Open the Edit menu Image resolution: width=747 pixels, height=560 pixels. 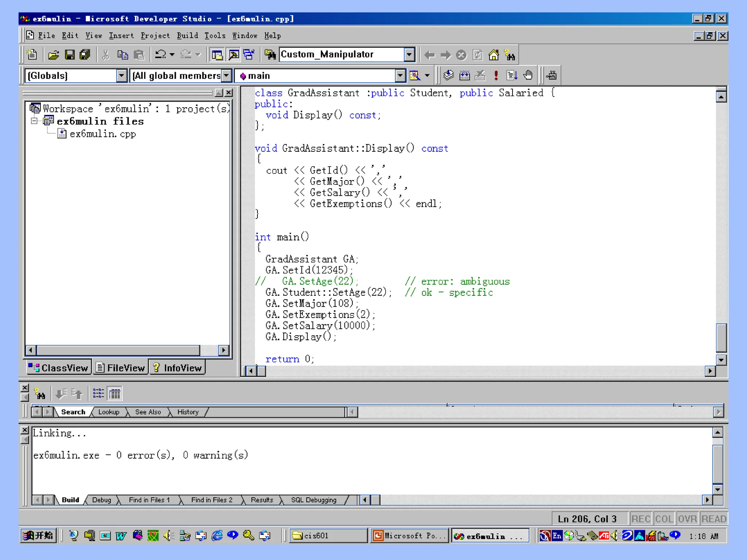[x=70, y=36]
